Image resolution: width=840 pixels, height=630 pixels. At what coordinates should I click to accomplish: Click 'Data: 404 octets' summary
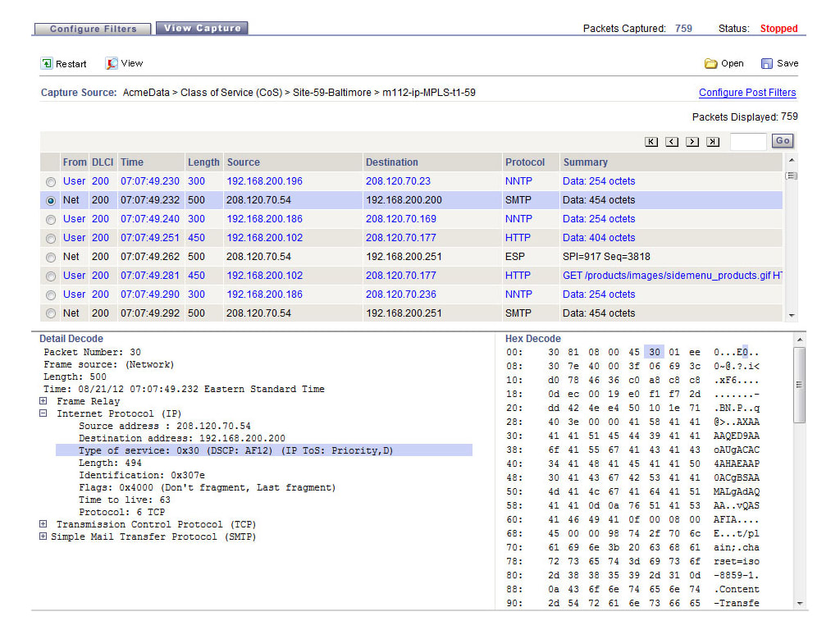point(599,237)
